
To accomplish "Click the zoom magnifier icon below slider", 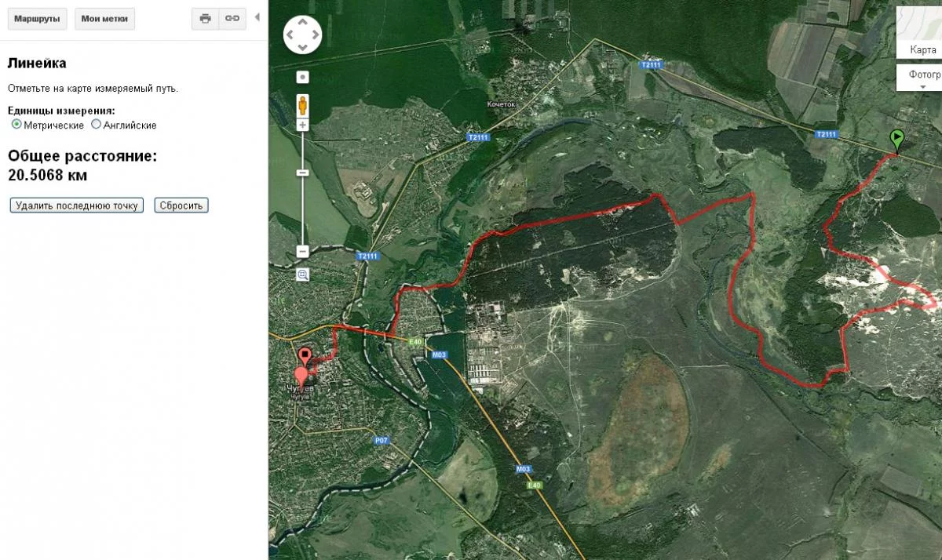I will tap(303, 275).
